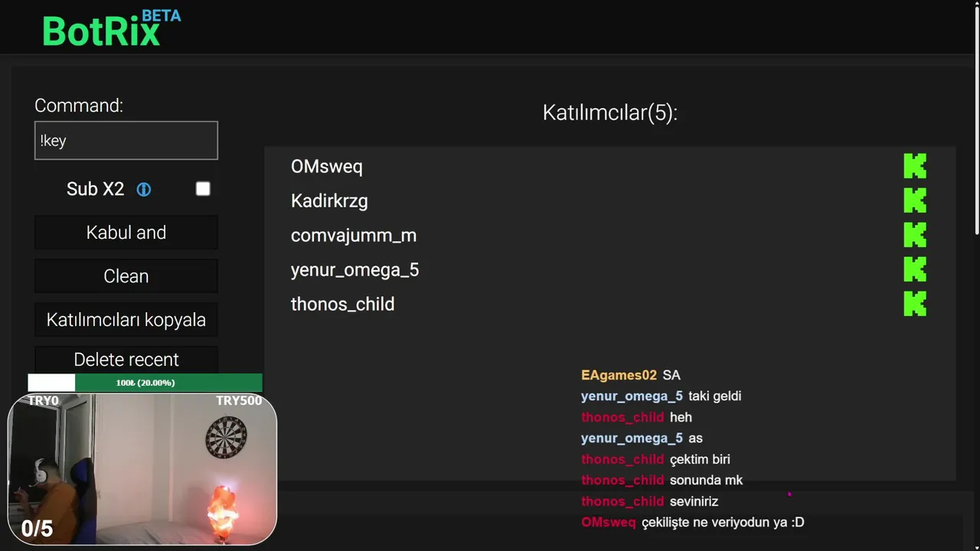Click the Delete recent button
980x551 pixels.
[126, 359]
